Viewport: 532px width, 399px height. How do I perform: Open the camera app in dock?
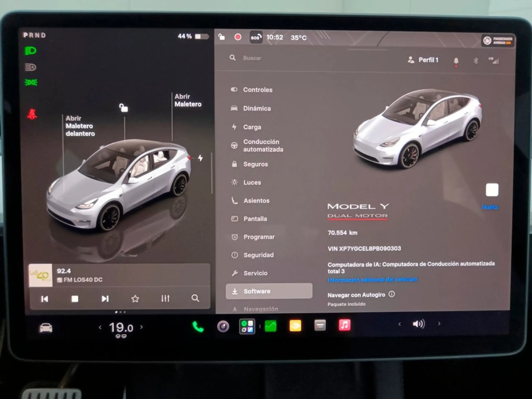click(x=223, y=326)
